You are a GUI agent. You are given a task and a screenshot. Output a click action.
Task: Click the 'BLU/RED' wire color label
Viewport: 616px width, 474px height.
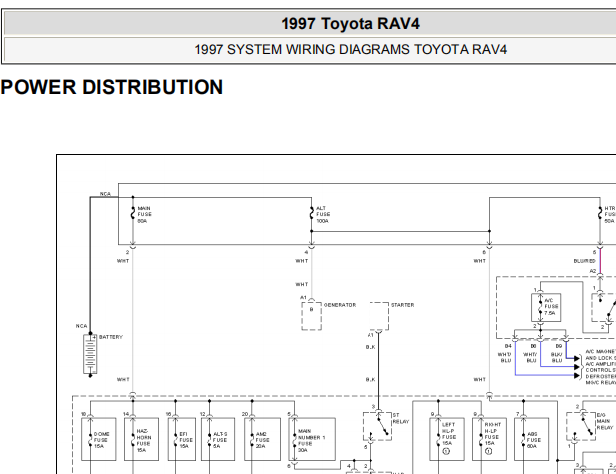click(x=585, y=261)
